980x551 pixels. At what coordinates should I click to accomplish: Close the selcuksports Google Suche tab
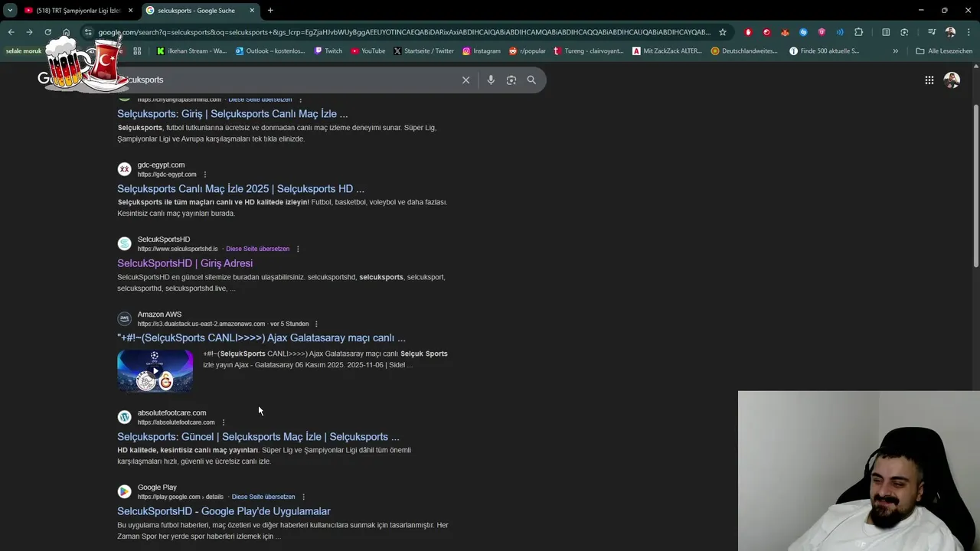tap(252, 10)
